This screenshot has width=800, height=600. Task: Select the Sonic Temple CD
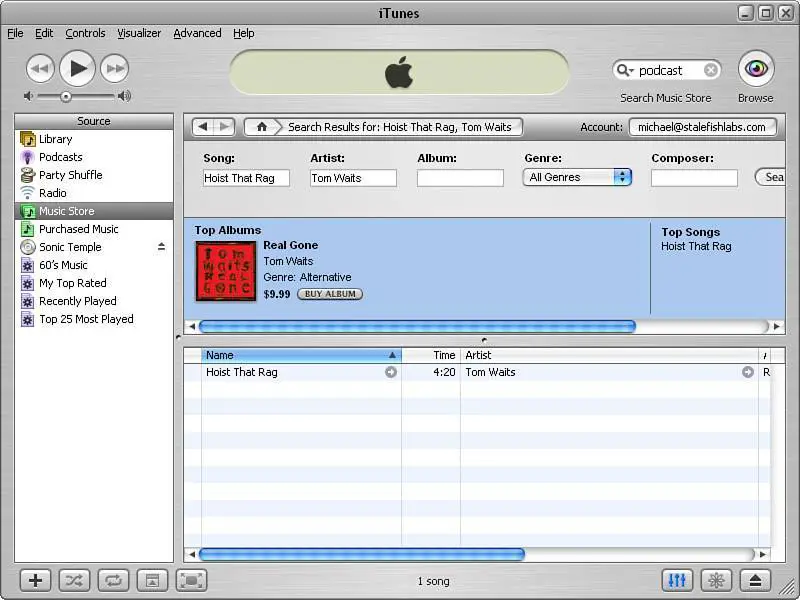(94, 247)
